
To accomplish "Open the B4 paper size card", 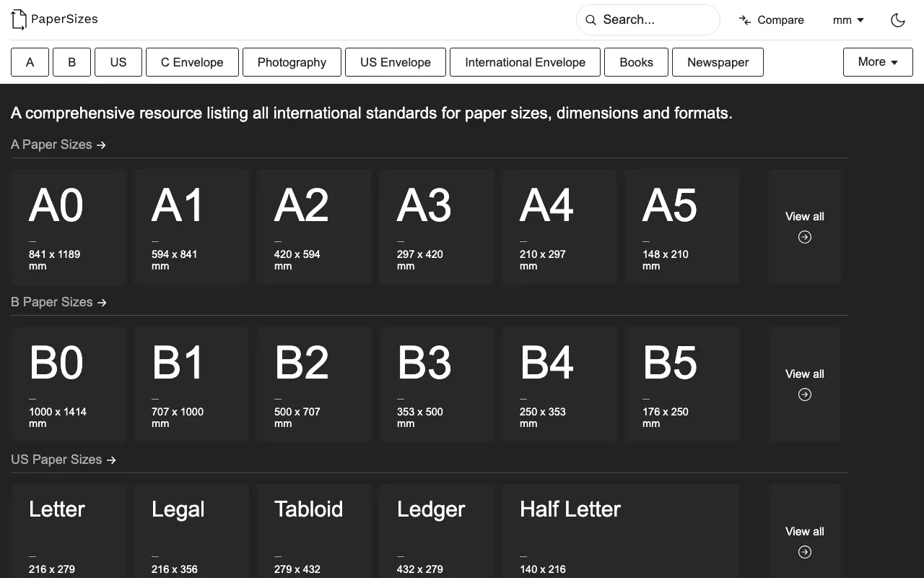I will (559, 384).
